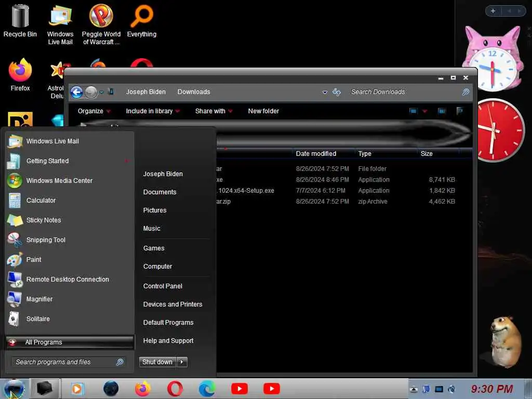The width and height of the screenshot is (532, 399).
Task: Open the Windows Live Mail desktop shortcut
Action: pos(60,24)
